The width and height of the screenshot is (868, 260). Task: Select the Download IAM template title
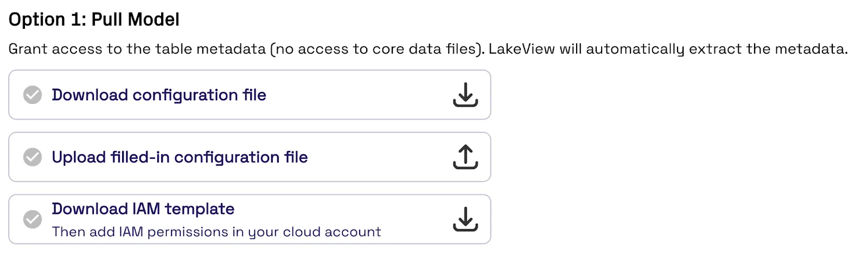tap(143, 209)
